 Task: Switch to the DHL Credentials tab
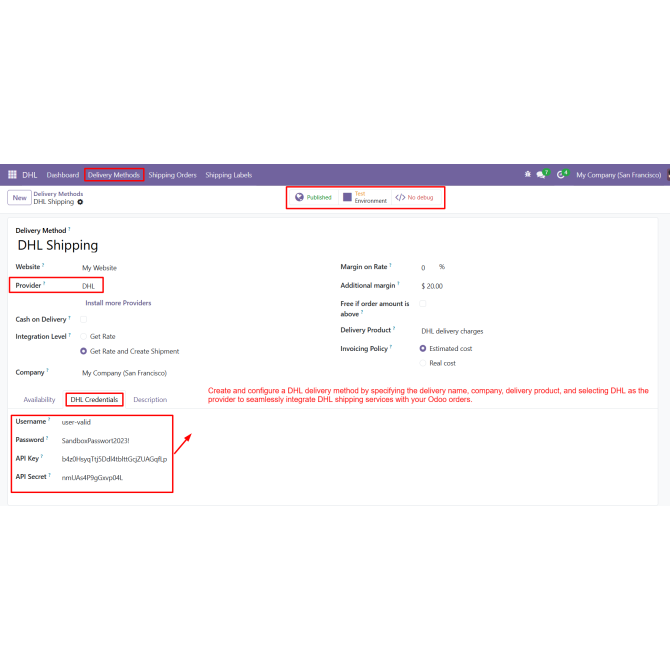[94, 400]
